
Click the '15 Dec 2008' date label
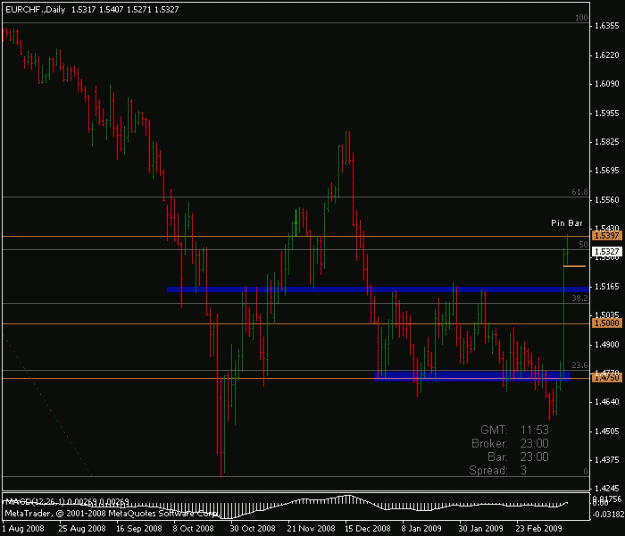point(367,529)
